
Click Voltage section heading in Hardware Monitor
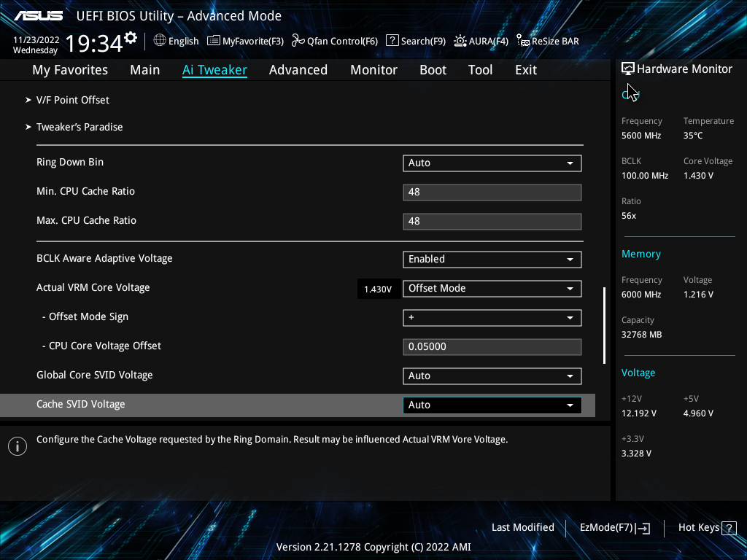click(x=638, y=373)
